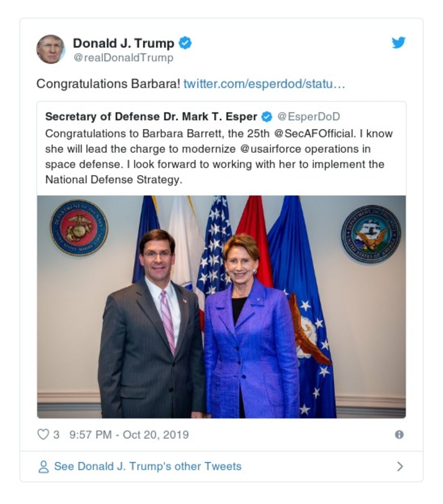This screenshot has width=443, height=504.
Task: Expand the tweet with the right chevron
Action: 401,466
